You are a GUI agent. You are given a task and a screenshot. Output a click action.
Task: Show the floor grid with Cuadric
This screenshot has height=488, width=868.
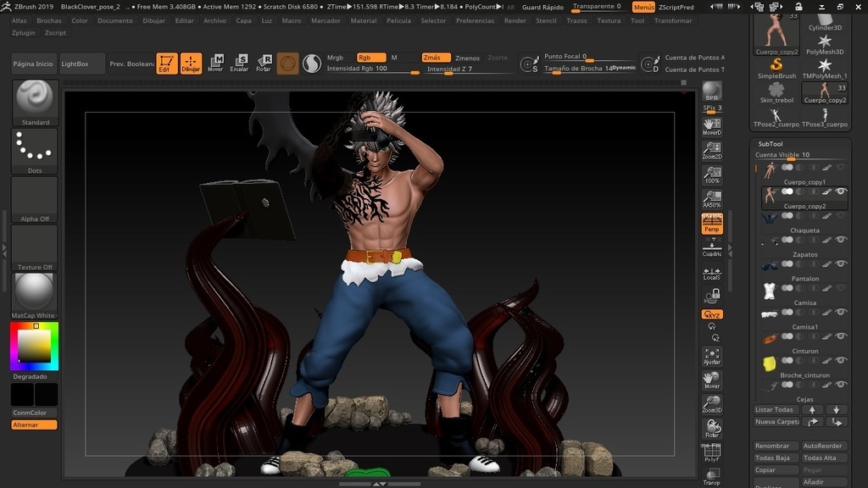(x=712, y=247)
